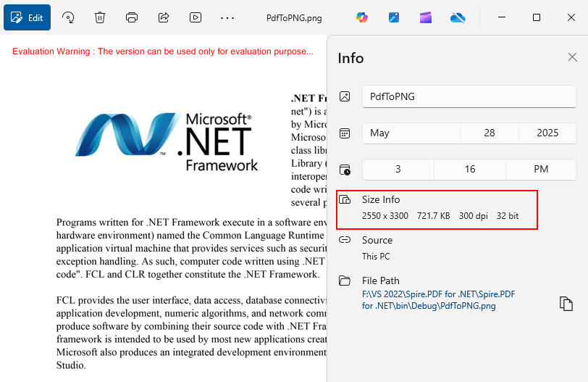Share the image with the share icon
Screen dimensions: 588x382
164,17
